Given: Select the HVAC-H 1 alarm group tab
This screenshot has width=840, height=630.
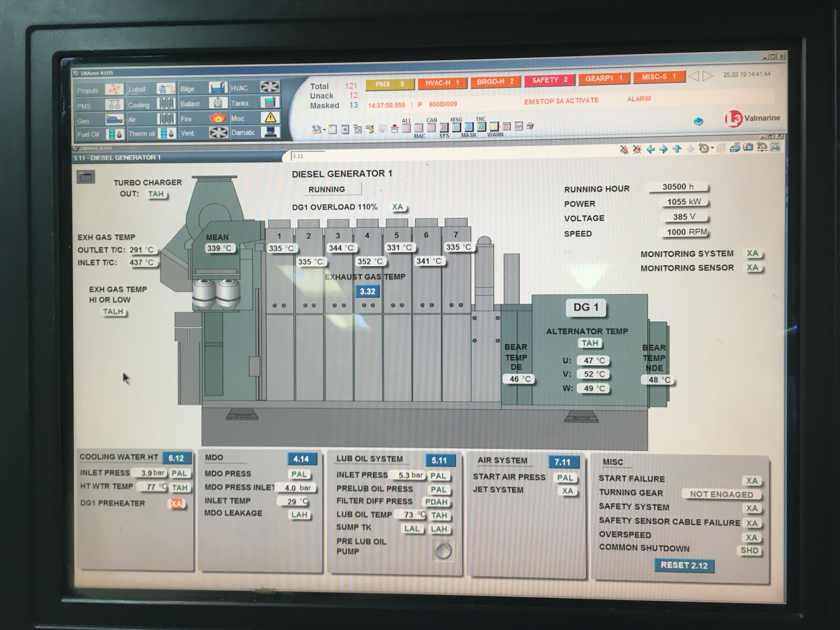Looking at the screenshot, I should click(442, 83).
